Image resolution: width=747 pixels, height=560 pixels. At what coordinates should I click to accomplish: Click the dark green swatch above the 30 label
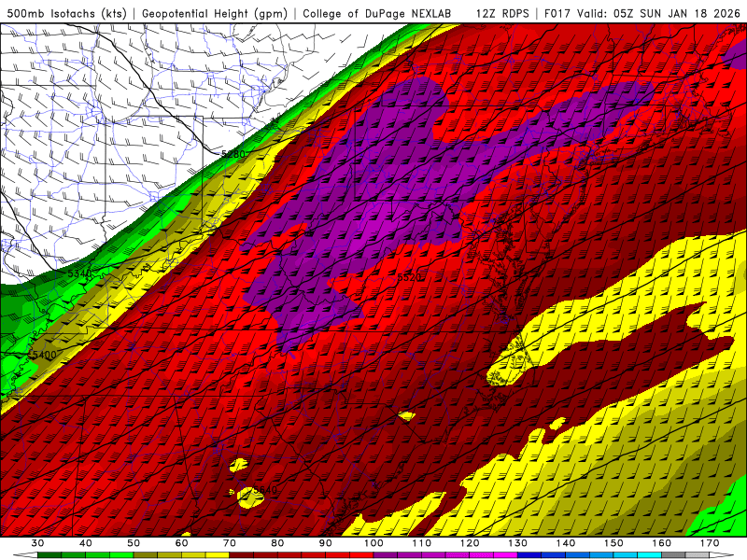49,555
